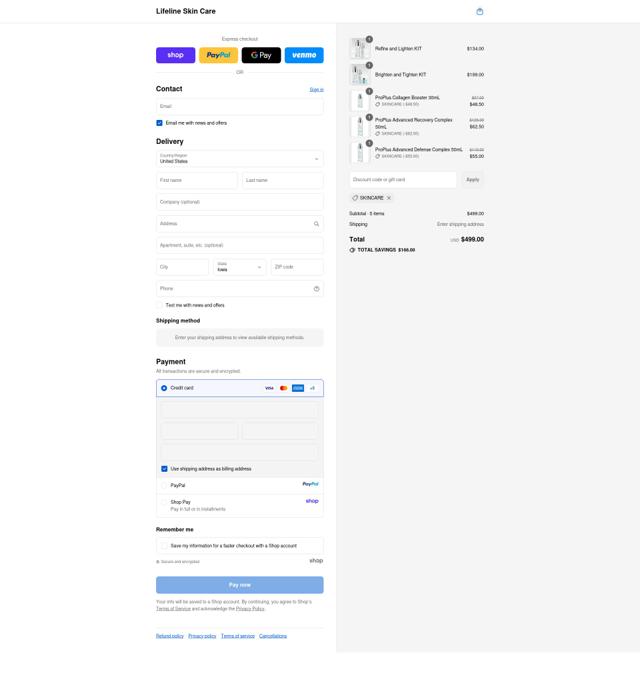Focus the Last name field
Viewport: 640px width, 679px height.
pos(283,180)
